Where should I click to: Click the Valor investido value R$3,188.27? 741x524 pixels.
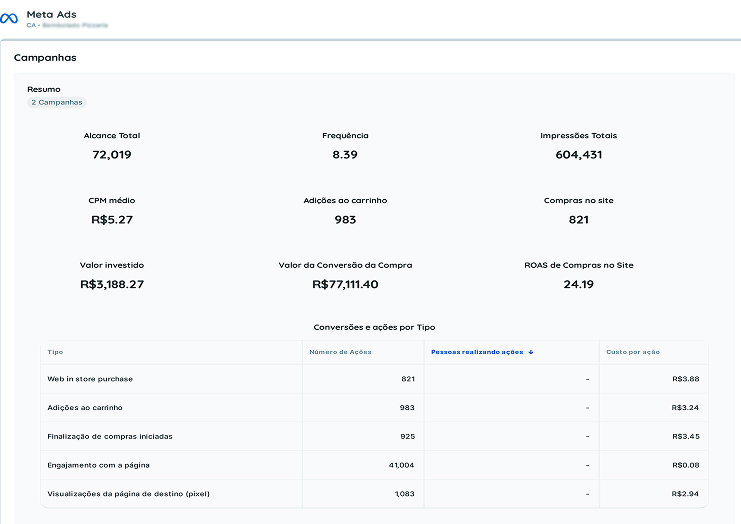point(112,284)
